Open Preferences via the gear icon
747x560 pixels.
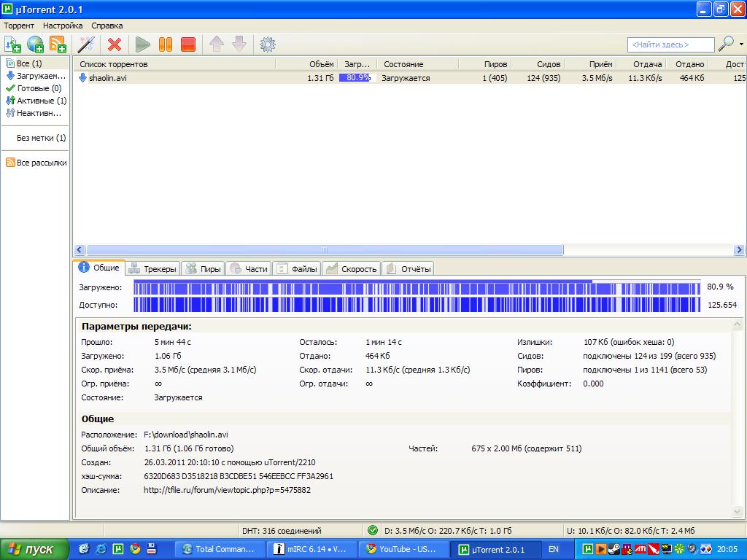(x=268, y=44)
